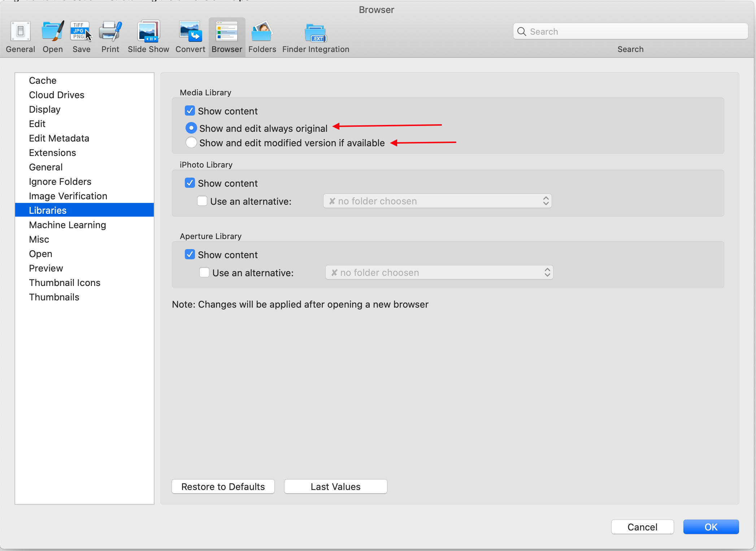Open the Slide Show settings
Screen dimensions: 756x551
coord(148,36)
